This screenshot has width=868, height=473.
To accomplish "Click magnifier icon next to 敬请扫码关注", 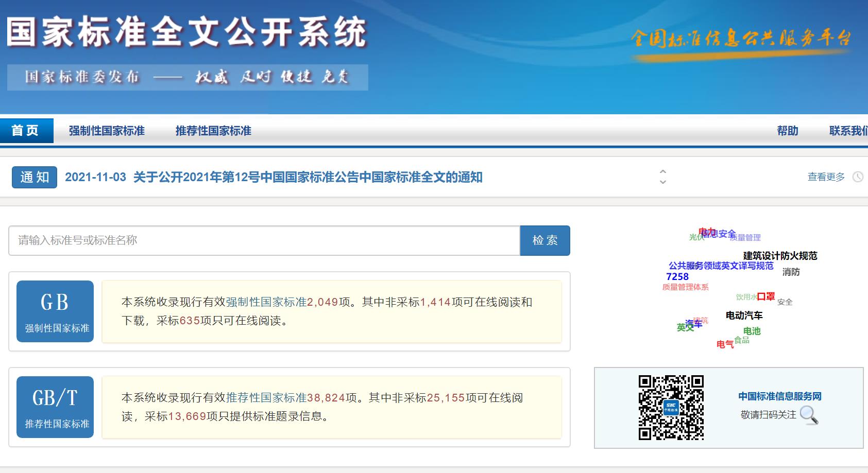I will click(809, 415).
